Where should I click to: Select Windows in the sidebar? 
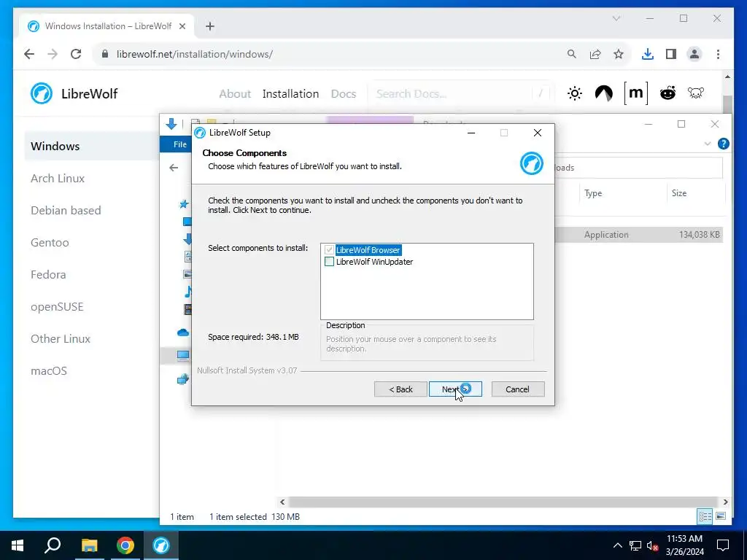pos(55,146)
